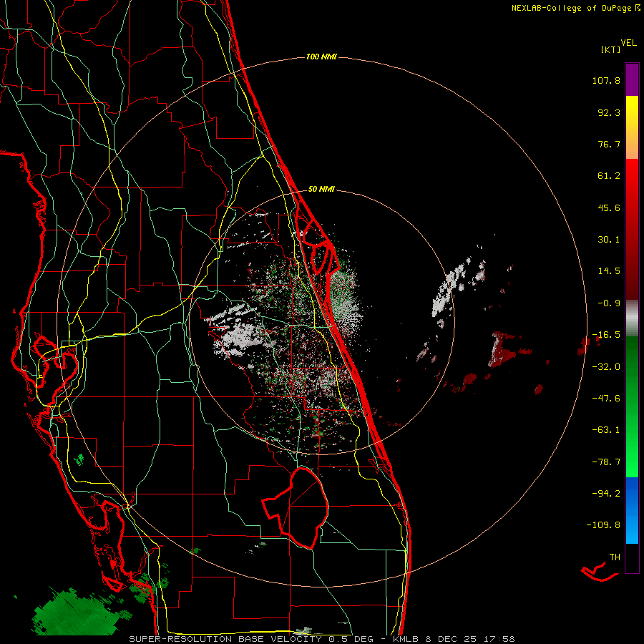Click the 14.5 value on the scale
Viewport: 644px width, 644px height.
tap(609, 271)
